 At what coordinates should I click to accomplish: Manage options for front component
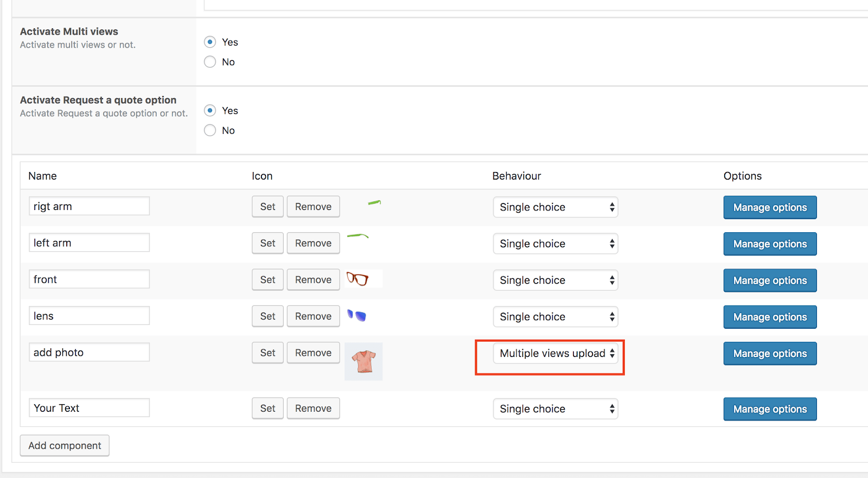click(770, 281)
